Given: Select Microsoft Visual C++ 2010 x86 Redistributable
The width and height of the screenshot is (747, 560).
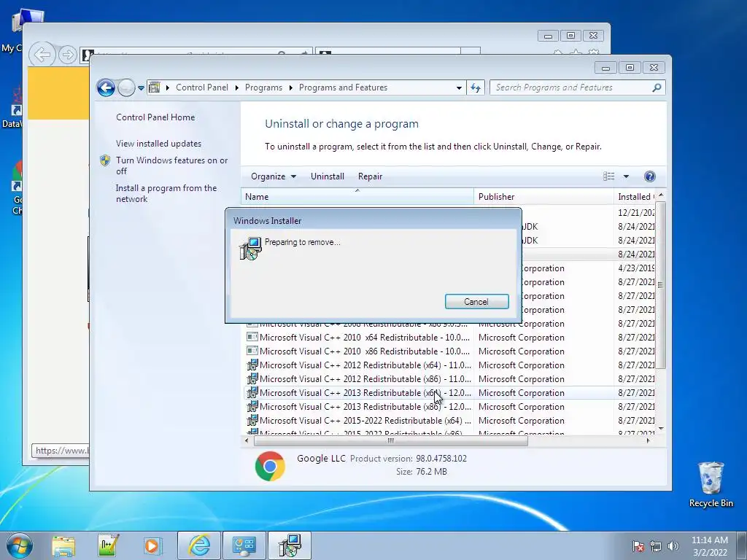Looking at the screenshot, I should pos(365,351).
